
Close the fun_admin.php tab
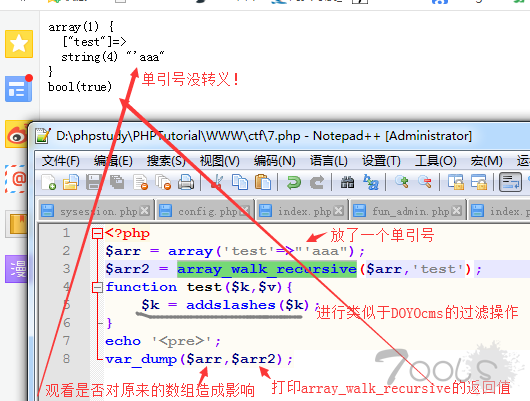click(456, 211)
